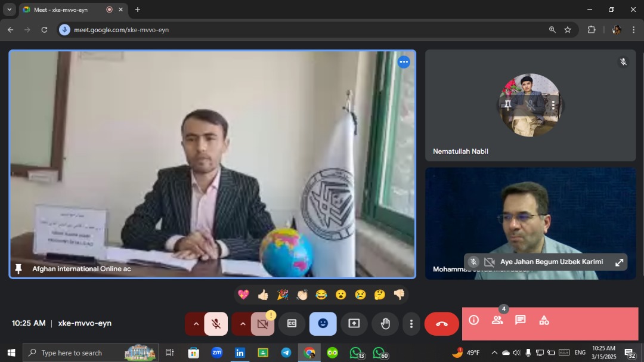Viewport: 644px width, 362px height.
Task: Open Telegram from the Windows taskbar
Action: (286, 352)
